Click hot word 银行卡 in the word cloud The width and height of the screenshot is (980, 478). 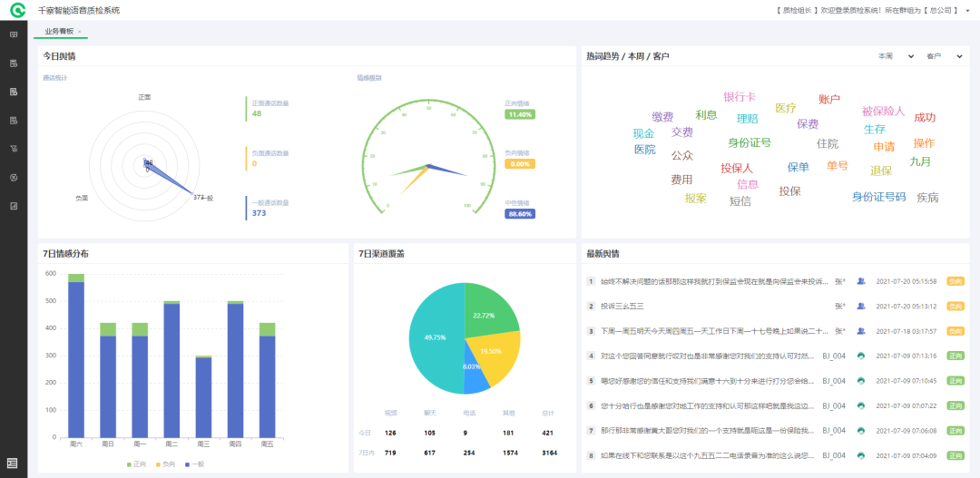[x=740, y=97]
